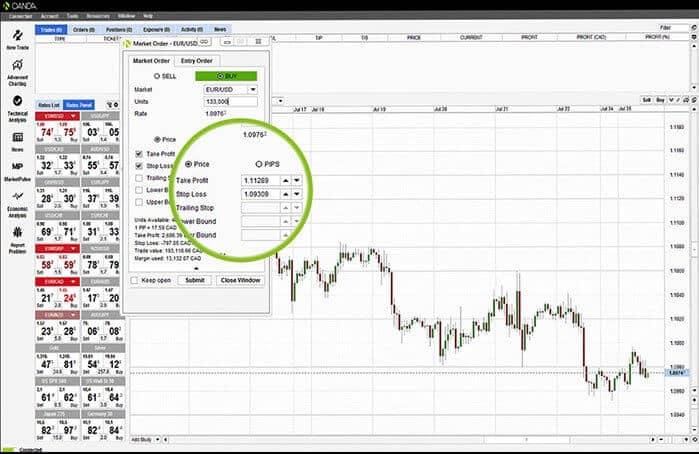Switch to the Exposure tab
This screenshot has width=699, height=454.
(156, 29)
